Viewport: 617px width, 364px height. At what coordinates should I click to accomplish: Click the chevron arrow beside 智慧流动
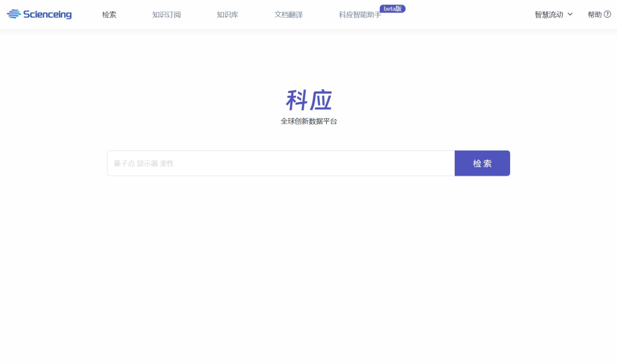[x=570, y=14]
